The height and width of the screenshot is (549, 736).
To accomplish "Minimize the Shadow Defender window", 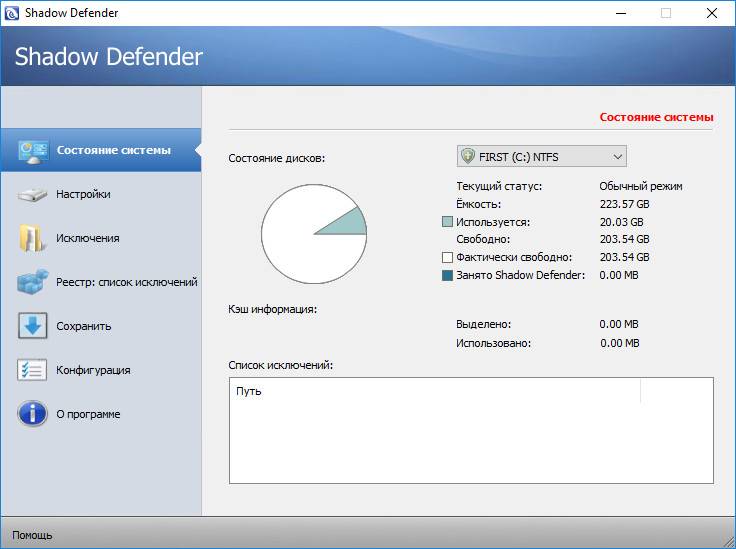I will click(x=621, y=13).
